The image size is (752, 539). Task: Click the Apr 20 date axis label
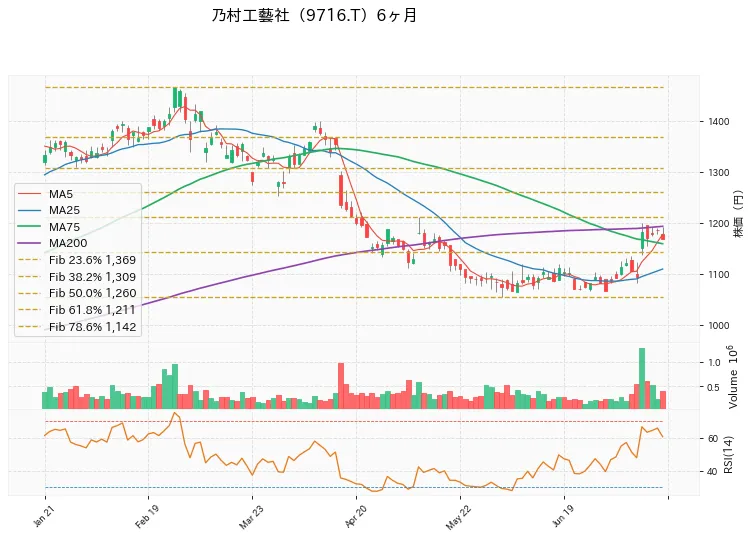tap(355, 517)
